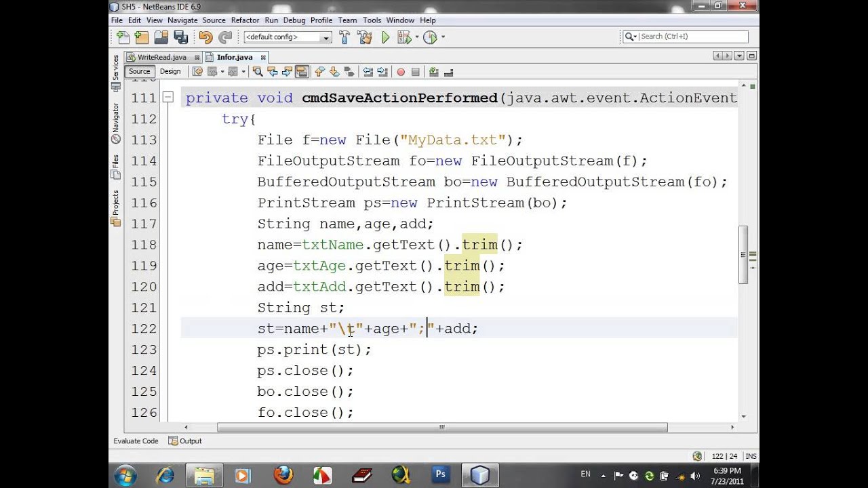Viewport: 868px width, 488px height.
Task: Click the Save All toolbar icon
Action: point(180,37)
